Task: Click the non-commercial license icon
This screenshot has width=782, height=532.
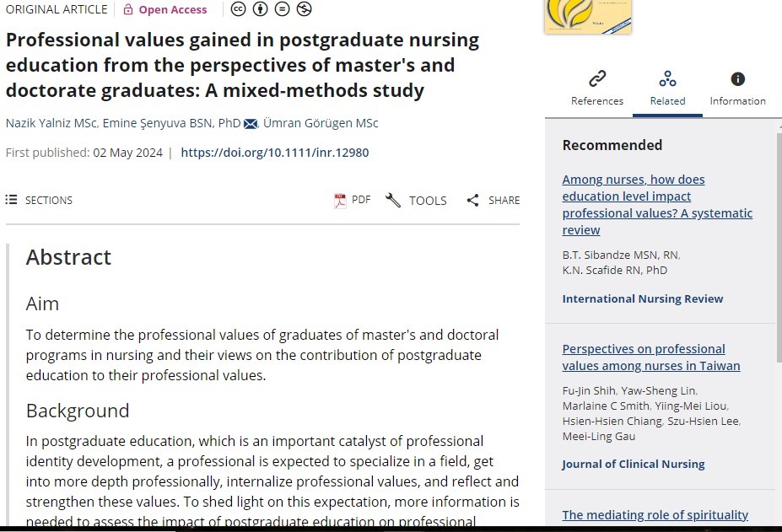Action: [305, 9]
